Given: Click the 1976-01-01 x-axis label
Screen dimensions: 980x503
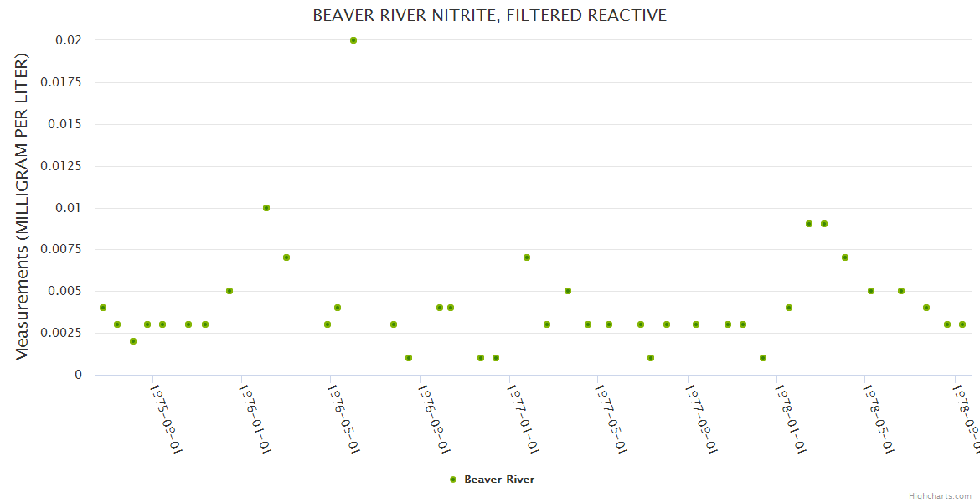Looking at the screenshot, I should [x=255, y=417].
